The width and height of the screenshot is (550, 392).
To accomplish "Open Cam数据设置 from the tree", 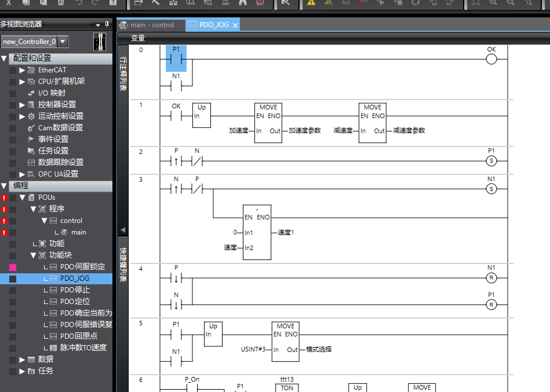I will 60,127.
